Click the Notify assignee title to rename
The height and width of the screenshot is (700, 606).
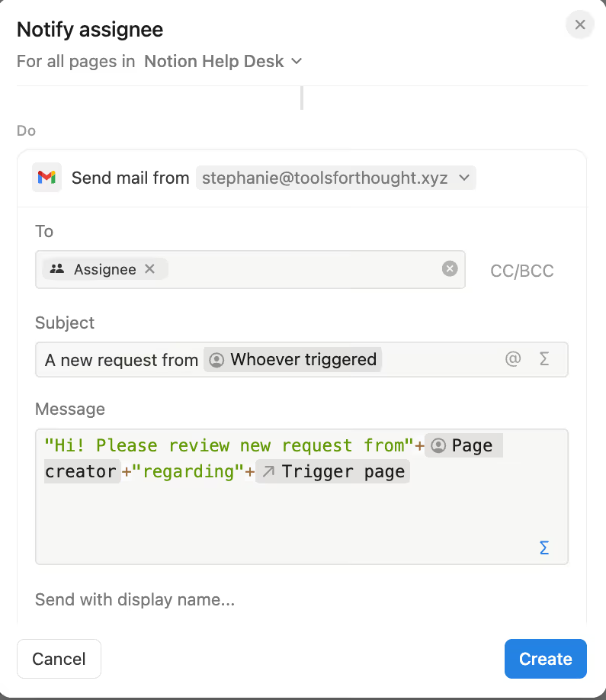pos(90,30)
